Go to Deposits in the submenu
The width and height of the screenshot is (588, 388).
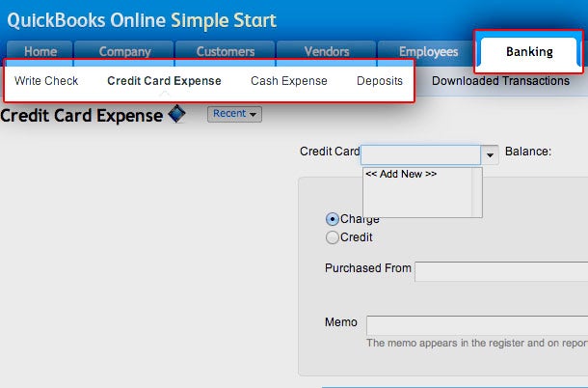[380, 81]
